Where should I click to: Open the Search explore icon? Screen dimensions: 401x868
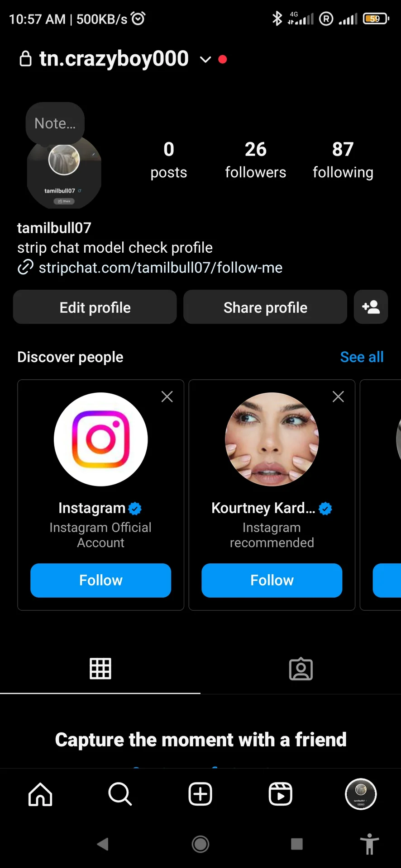point(120,794)
